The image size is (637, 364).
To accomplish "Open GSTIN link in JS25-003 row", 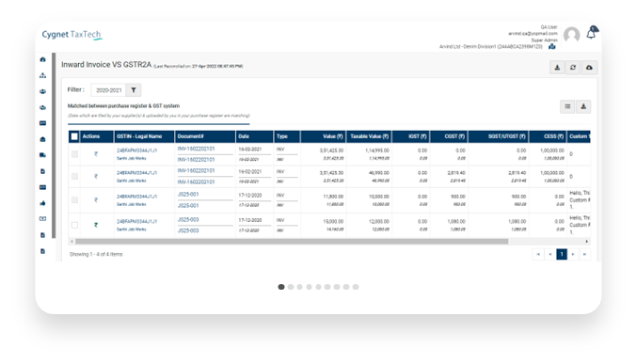I will [x=136, y=222].
